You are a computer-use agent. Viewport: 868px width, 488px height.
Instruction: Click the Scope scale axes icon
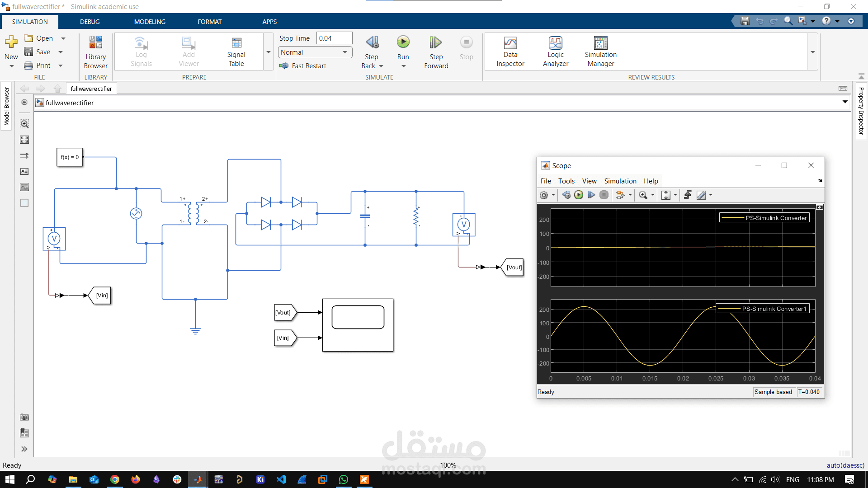666,195
